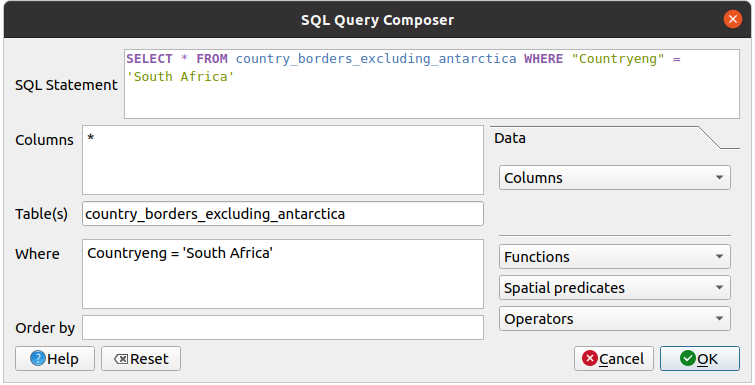
Task: Open the Columns dropdown under Data
Action: coord(615,178)
